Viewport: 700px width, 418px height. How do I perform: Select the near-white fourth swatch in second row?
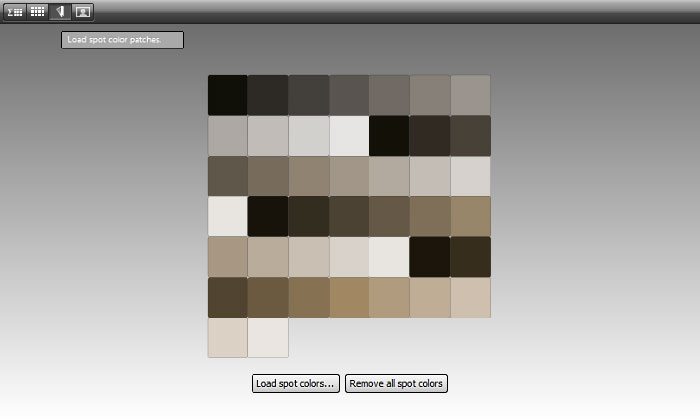tap(349, 136)
